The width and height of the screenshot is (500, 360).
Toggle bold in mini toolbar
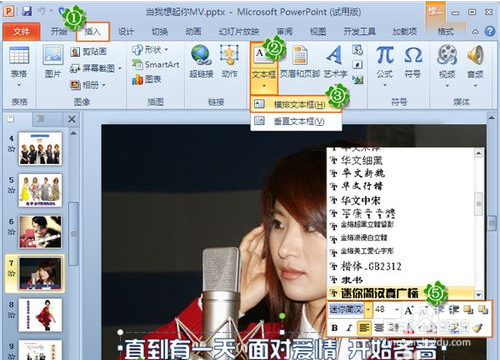(x=334, y=328)
